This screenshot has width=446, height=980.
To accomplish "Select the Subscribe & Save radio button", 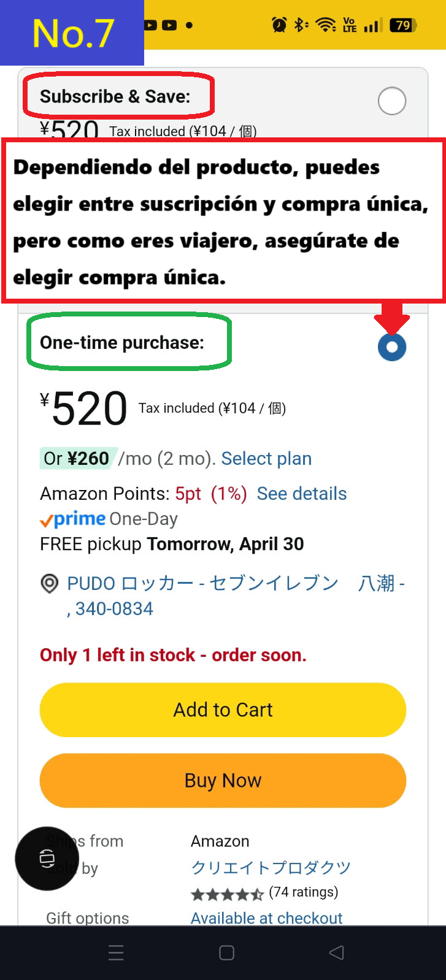I will [x=392, y=101].
